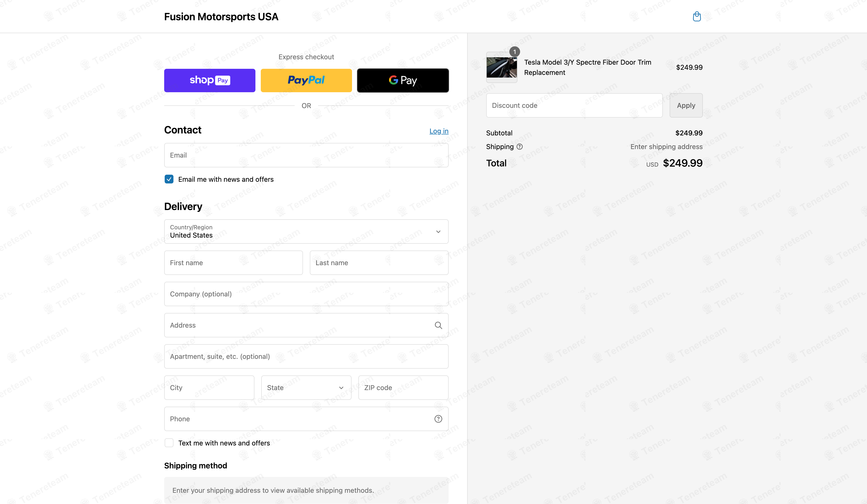Click the Express checkout label
Image resolution: width=867 pixels, height=504 pixels.
(x=306, y=57)
